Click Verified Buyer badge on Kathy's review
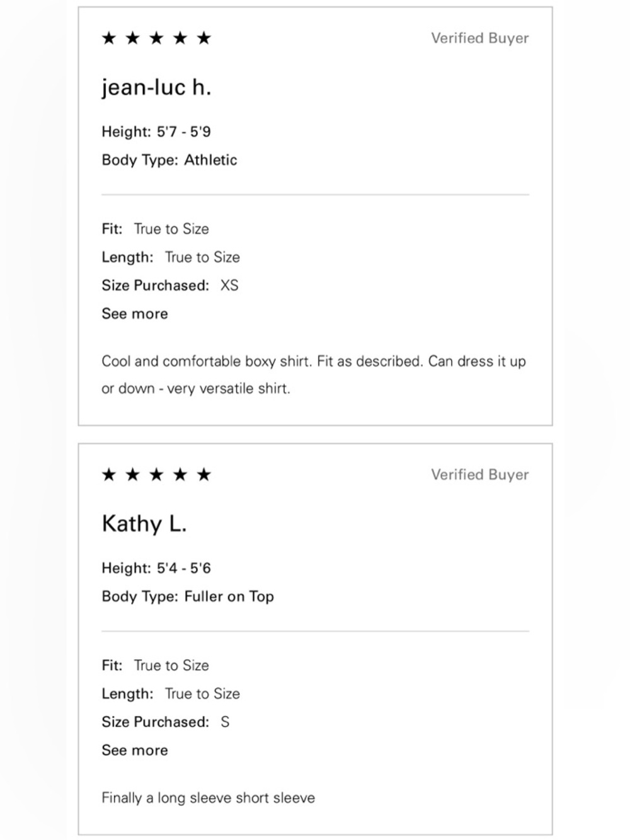The width and height of the screenshot is (630, 840). [480, 475]
